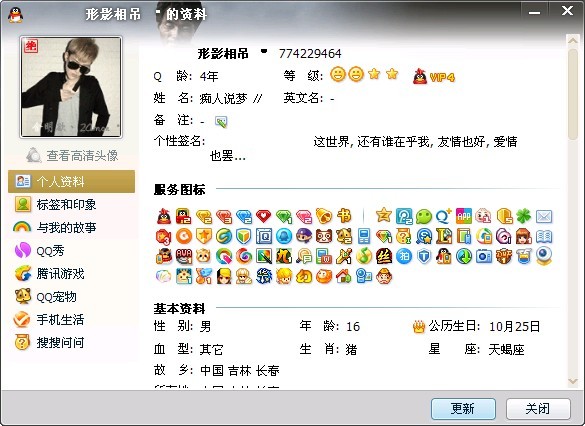Click the panda face service icon
Image resolution: width=585 pixels, height=426 pixels.
[x=323, y=236]
